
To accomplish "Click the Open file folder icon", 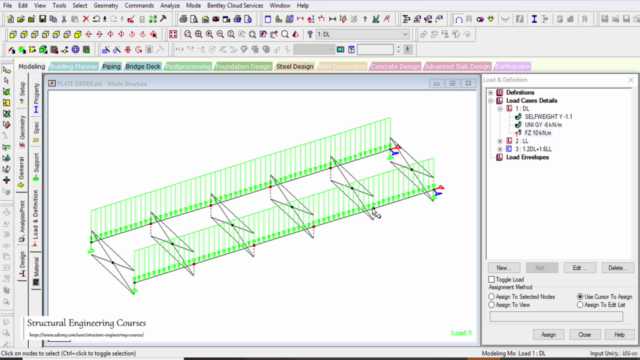I will pos(21,19).
